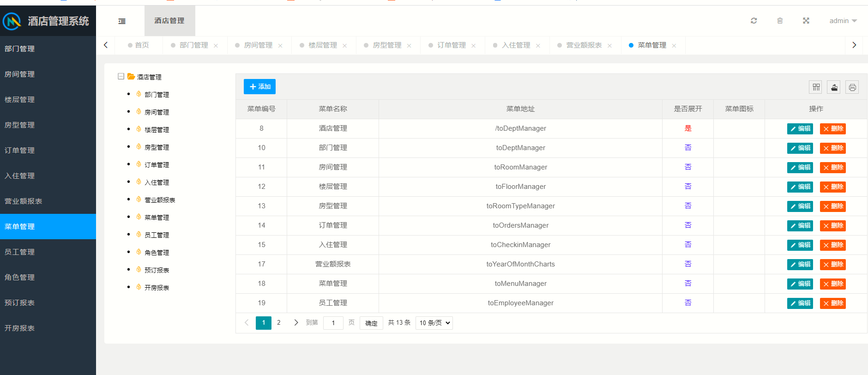Open 员工管理 in the sidebar

(x=48, y=252)
